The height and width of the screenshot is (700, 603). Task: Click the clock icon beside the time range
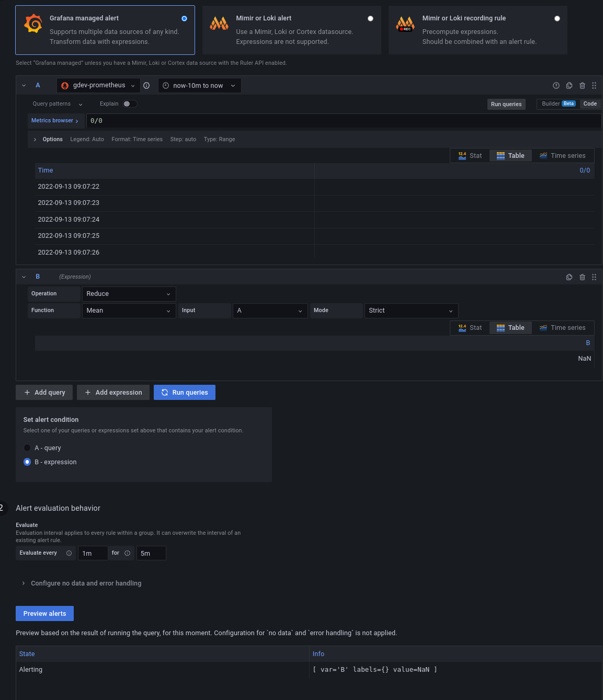click(166, 85)
